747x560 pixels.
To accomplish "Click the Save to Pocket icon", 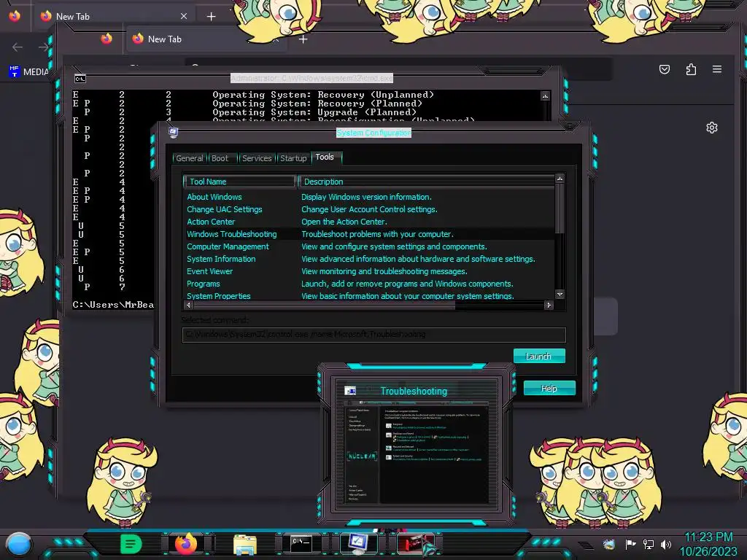I will tap(665, 69).
